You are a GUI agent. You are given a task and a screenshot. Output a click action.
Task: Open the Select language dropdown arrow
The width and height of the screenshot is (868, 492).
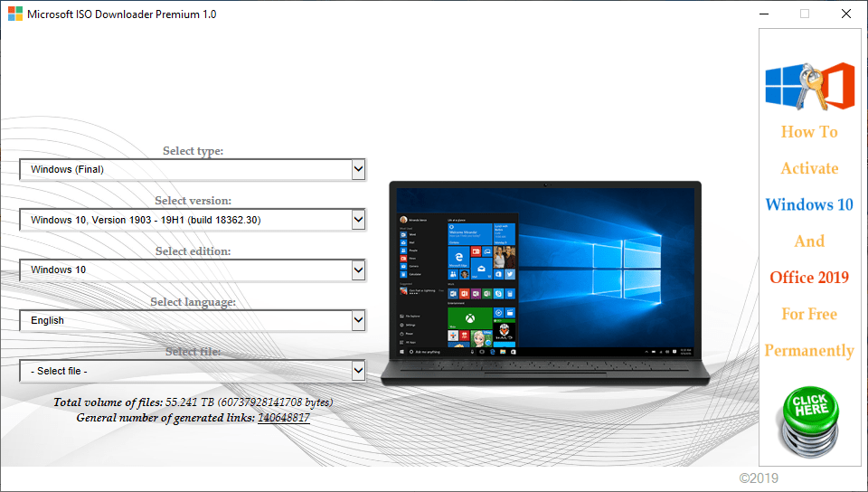(358, 320)
